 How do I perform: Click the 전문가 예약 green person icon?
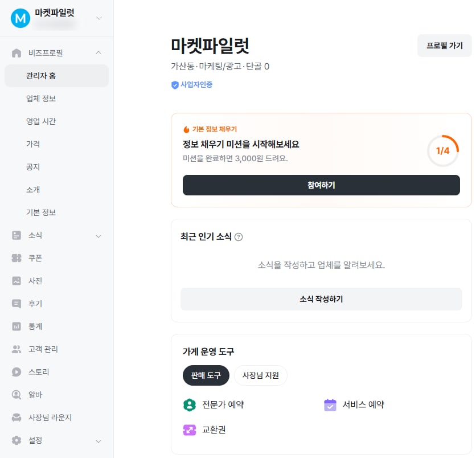(x=190, y=405)
